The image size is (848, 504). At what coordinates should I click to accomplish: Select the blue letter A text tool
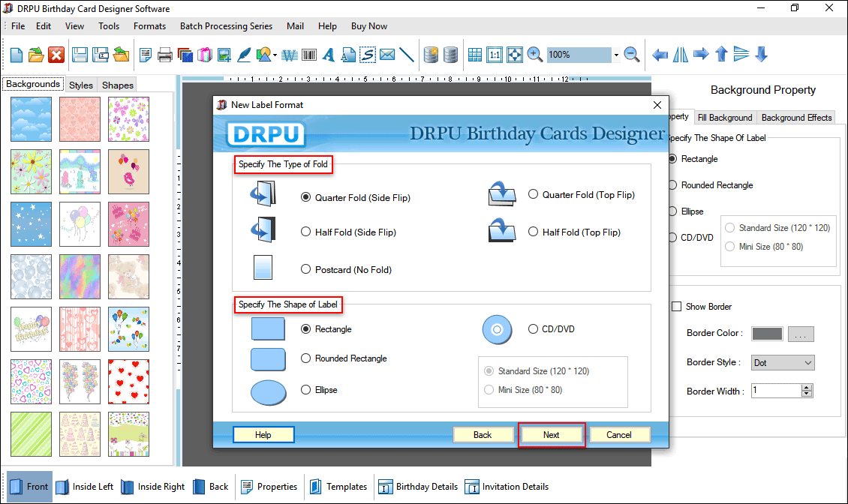click(328, 55)
